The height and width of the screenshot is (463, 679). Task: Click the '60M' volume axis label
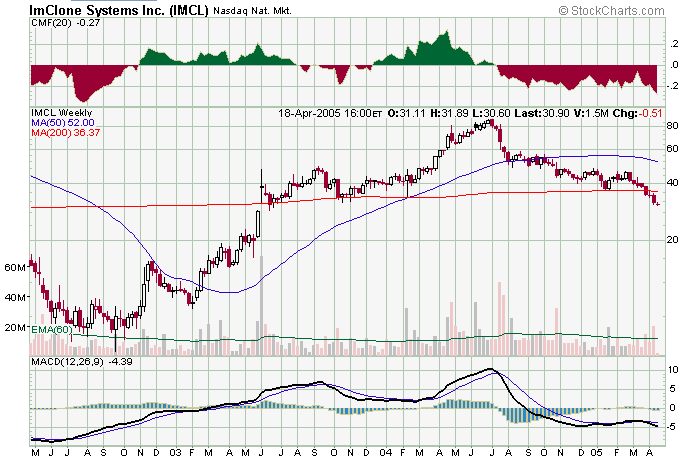(x=15, y=267)
